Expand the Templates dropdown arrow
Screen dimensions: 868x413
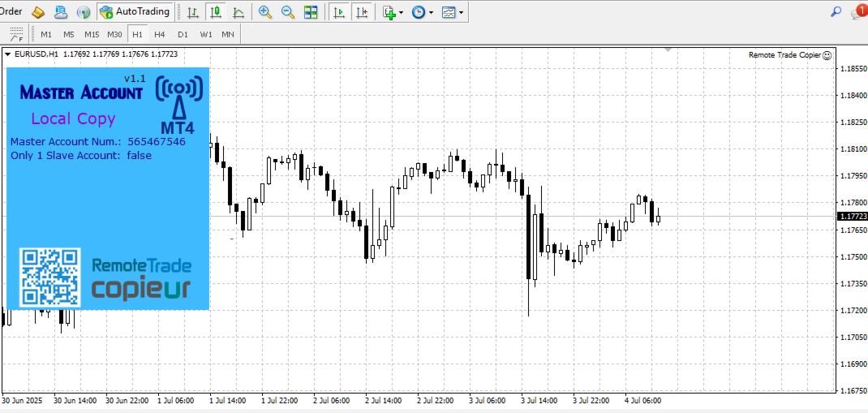pos(461,11)
